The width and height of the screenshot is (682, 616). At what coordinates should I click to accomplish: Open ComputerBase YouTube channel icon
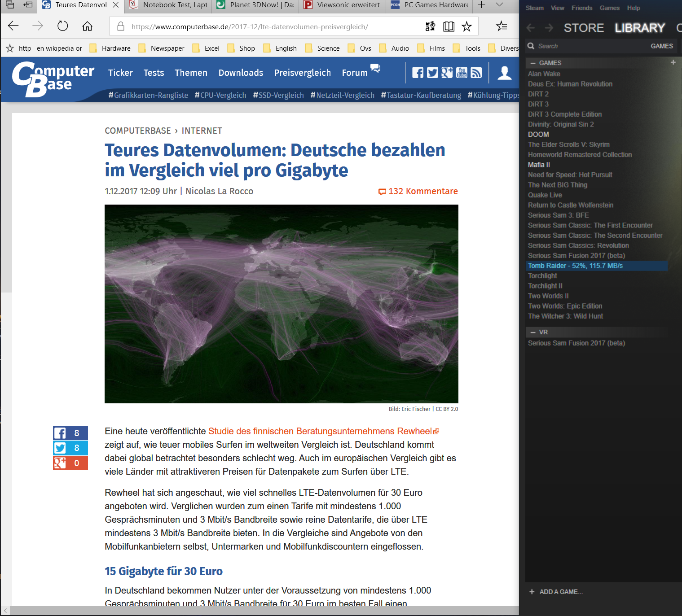point(462,73)
